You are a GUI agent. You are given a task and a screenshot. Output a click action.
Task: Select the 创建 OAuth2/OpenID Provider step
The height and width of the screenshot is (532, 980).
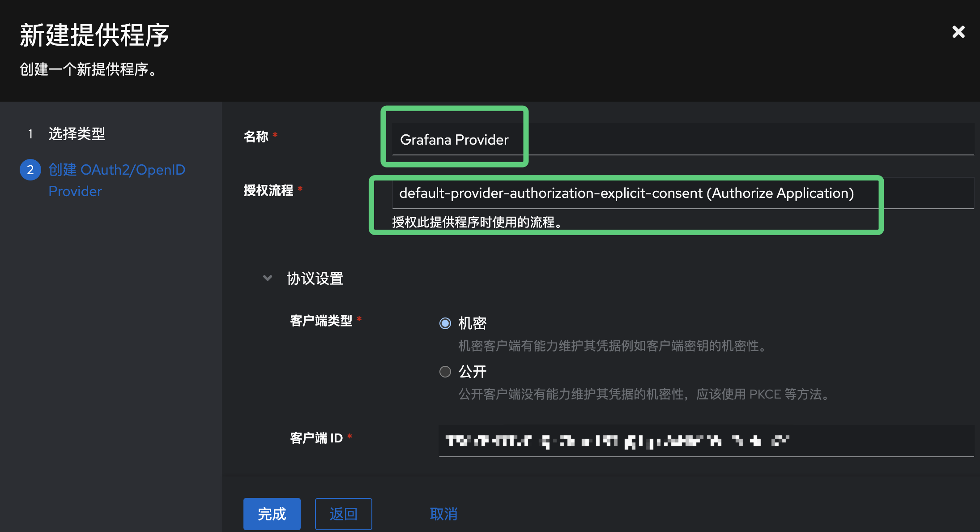[x=116, y=180]
